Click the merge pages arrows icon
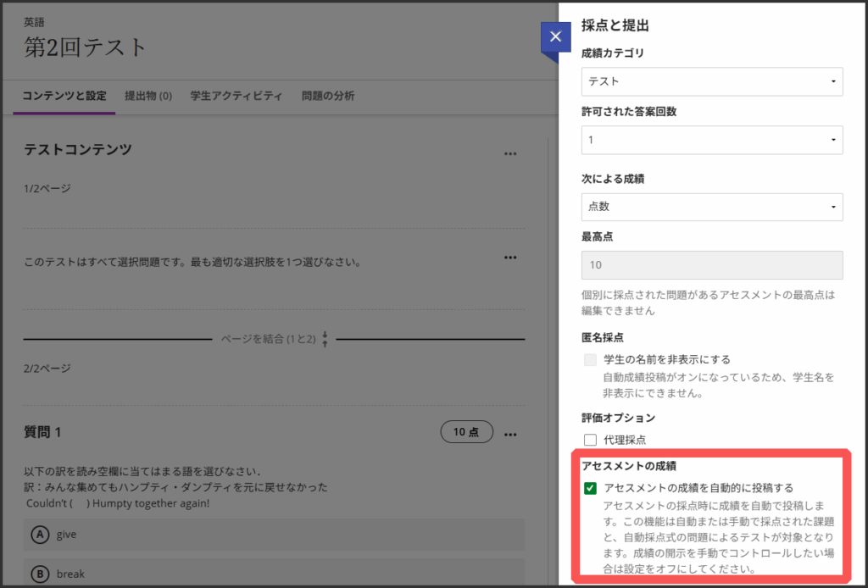This screenshot has height=588, width=868. 325,339
